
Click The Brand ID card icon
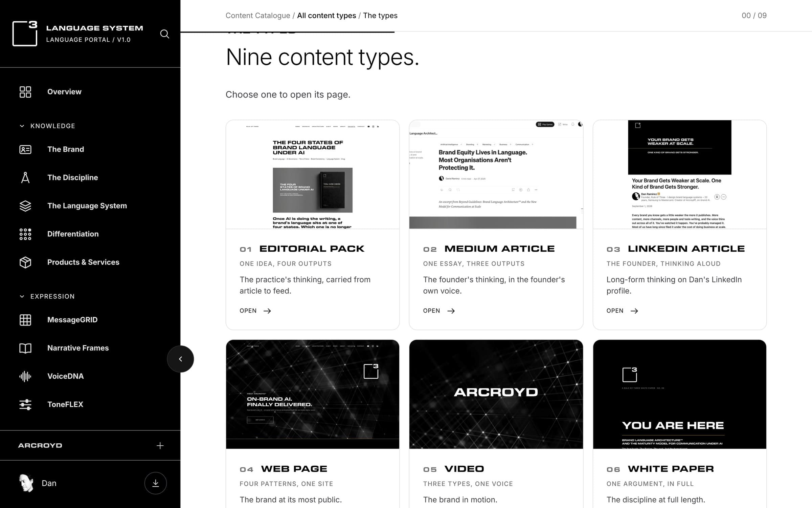(25, 149)
